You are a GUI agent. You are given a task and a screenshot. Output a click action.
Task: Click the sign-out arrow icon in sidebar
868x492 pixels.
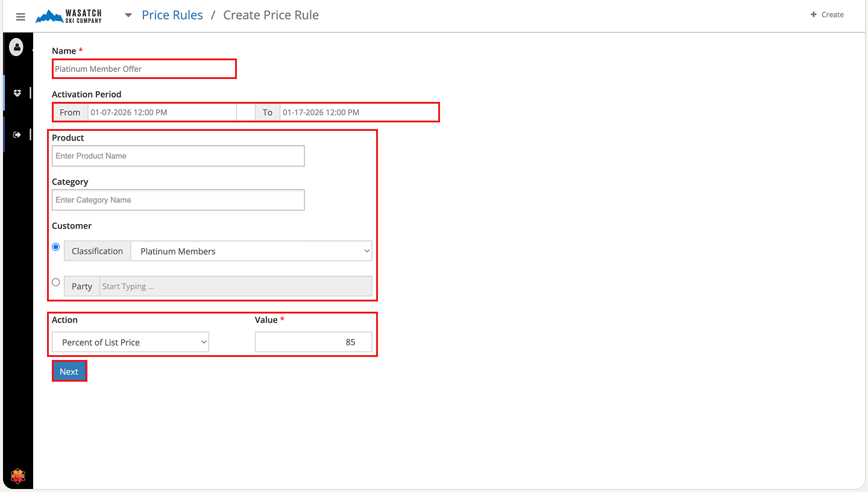tap(17, 134)
